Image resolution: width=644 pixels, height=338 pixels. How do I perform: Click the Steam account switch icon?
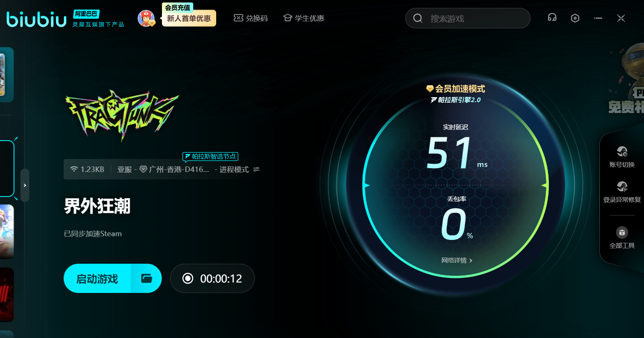[x=622, y=151]
